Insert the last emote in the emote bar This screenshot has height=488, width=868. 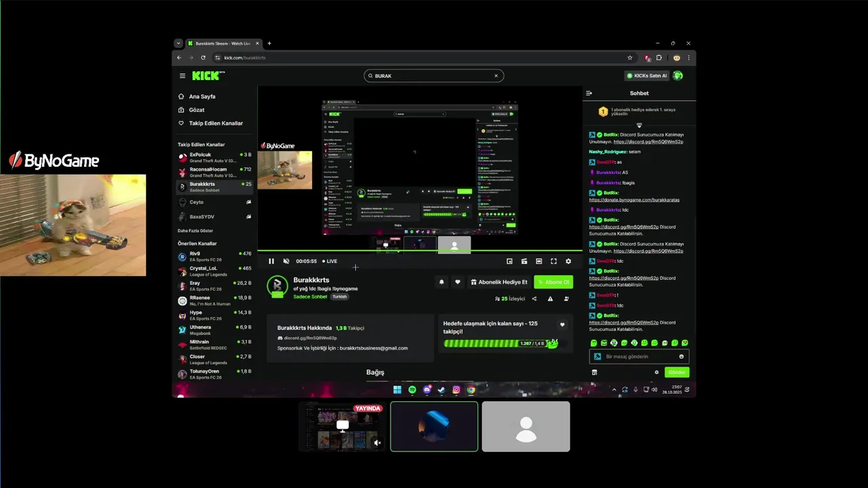coord(685,343)
